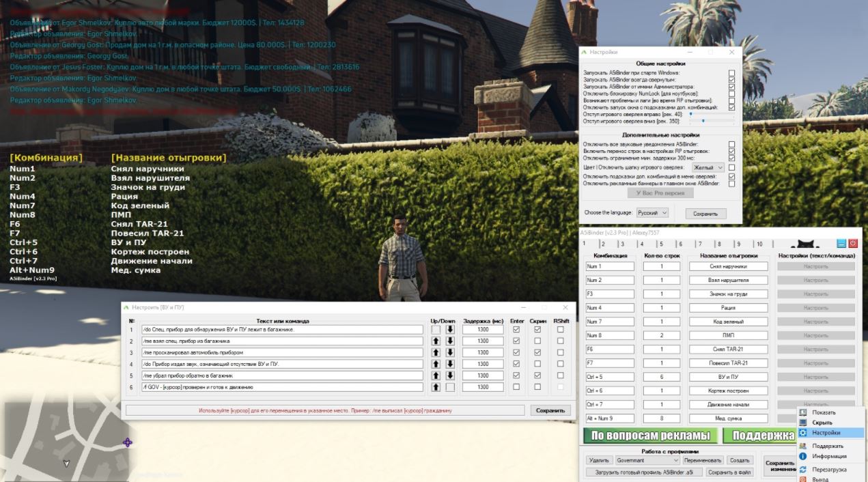Click the line 1 text field '/do Спец. прибор'

click(x=281, y=330)
